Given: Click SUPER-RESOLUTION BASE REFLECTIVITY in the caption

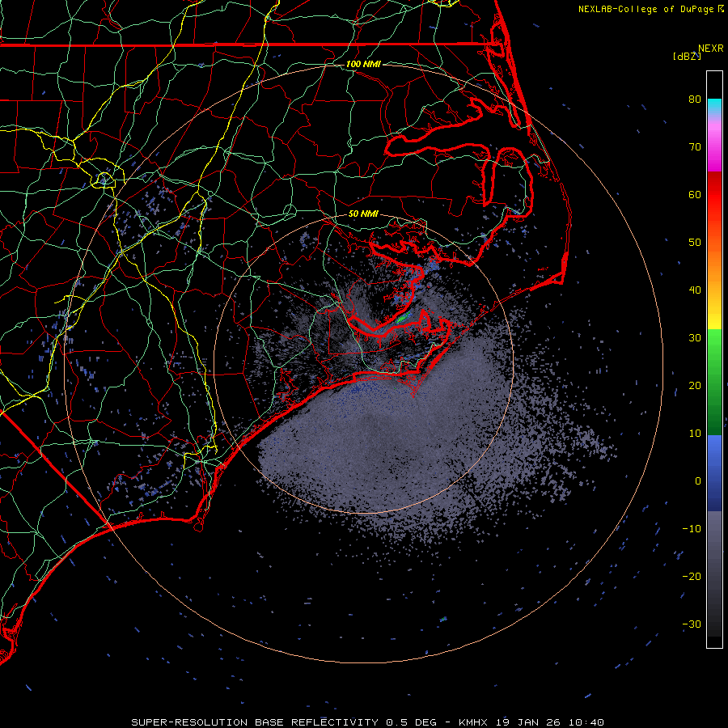Looking at the screenshot, I should pos(255,722).
